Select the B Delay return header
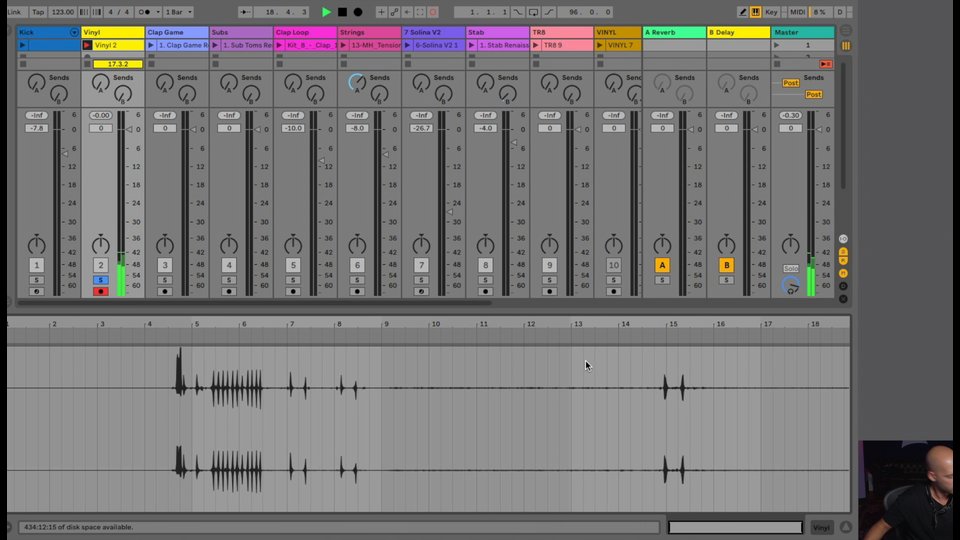Image resolution: width=960 pixels, height=540 pixels. (738, 32)
